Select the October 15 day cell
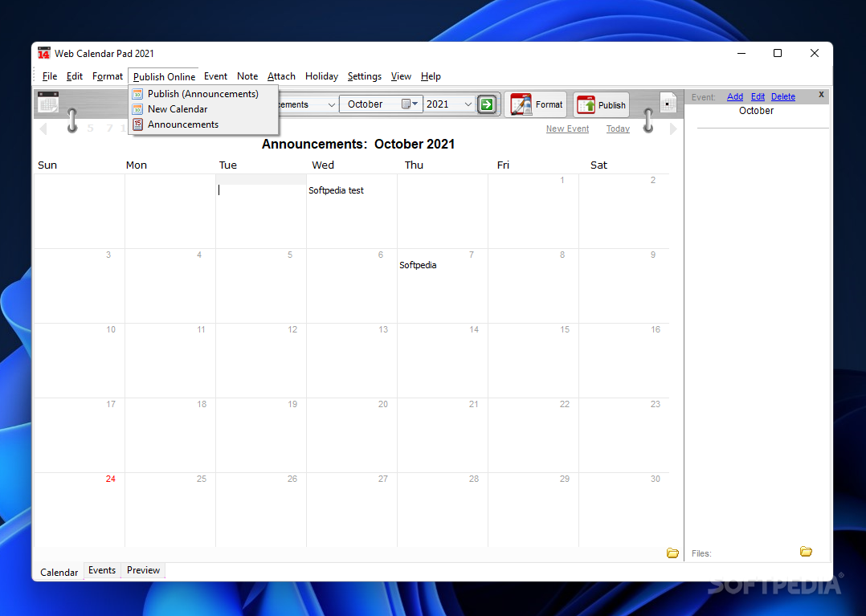Screen dimensions: 866x616 (x=533, y=361)
